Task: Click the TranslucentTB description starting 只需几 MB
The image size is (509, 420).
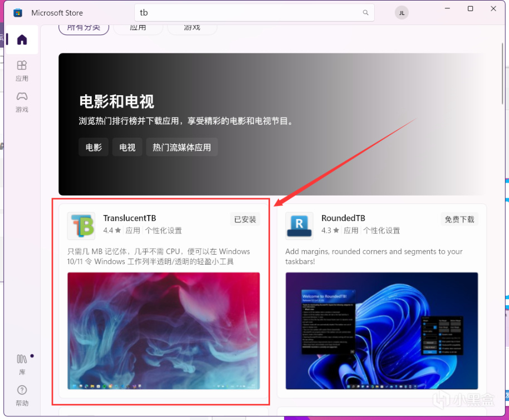Action: pos(158,256)
